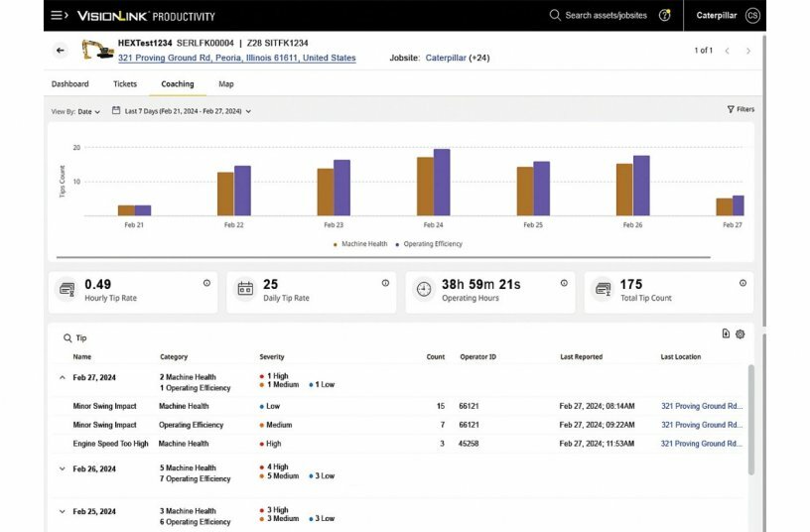The image size is (810, 532).
Task: Open the Filters panel
Action: tap(741, 109)
